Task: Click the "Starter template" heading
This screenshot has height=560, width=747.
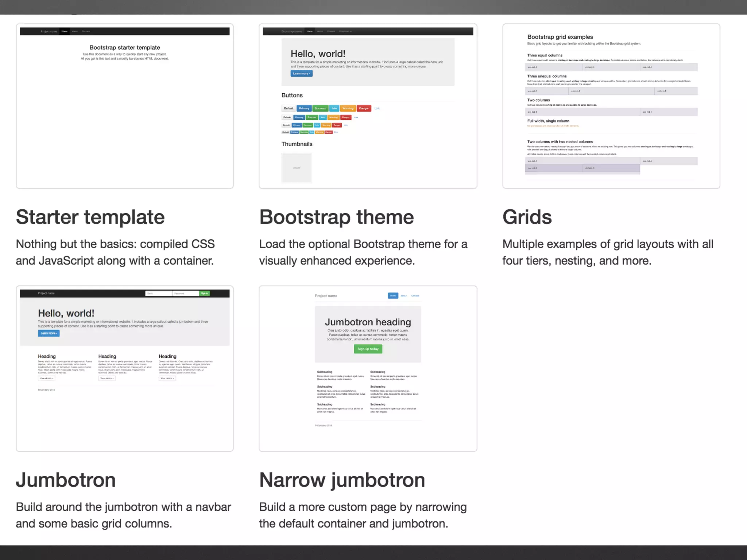Action: click(90, 217)
